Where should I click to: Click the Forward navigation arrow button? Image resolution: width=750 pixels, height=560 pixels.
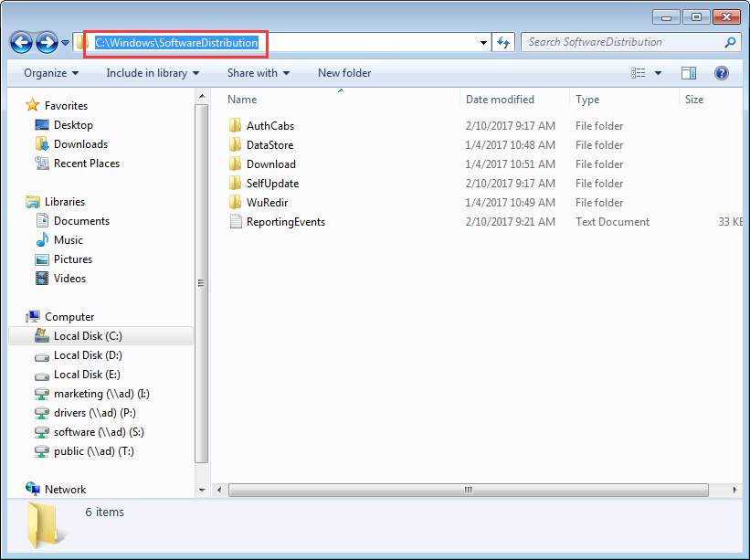[48, 42]
